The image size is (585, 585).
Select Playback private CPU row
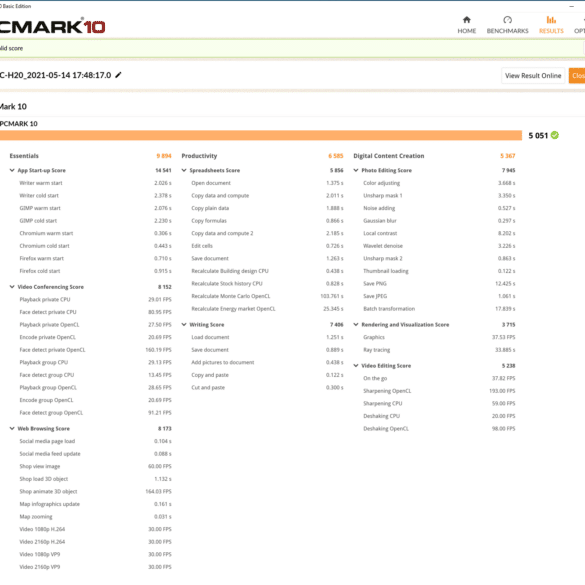click(95, 299)
